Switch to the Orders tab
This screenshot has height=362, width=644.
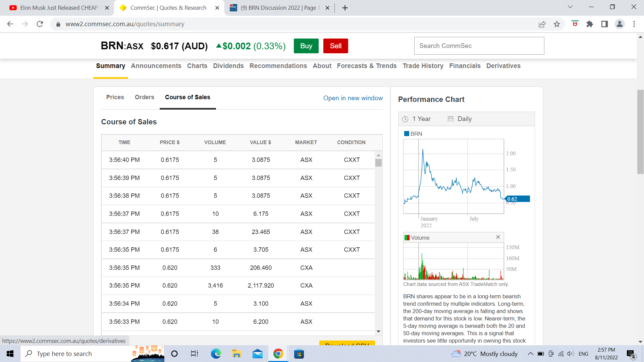[144, 97]
